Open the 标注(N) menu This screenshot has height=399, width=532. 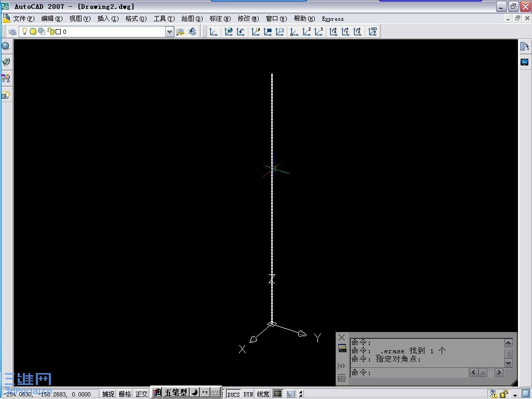220,19
